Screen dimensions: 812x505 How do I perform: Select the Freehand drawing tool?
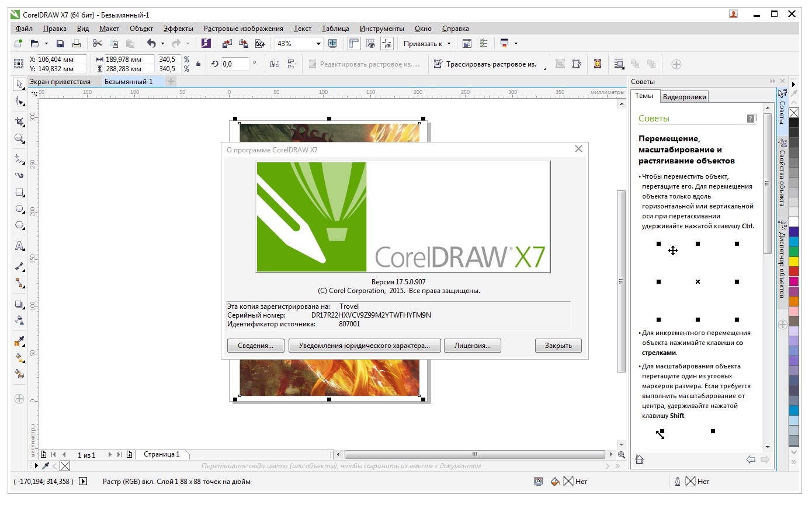(x=19, y=159)
